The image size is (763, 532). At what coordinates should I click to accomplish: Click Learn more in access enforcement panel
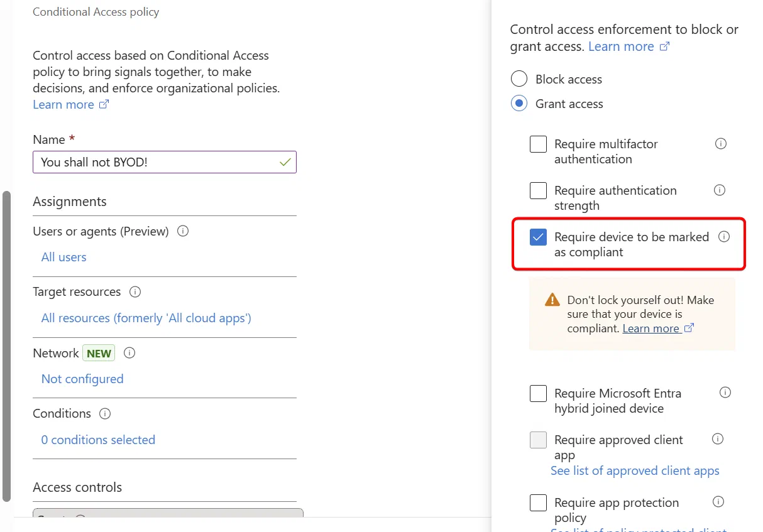(x=629, y=46)
